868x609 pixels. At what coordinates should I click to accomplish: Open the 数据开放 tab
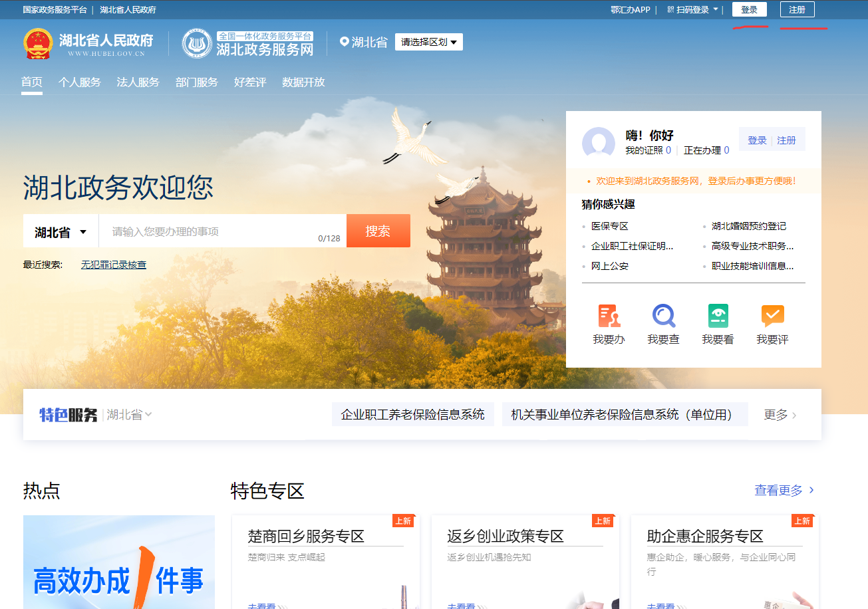pos(303,82)
